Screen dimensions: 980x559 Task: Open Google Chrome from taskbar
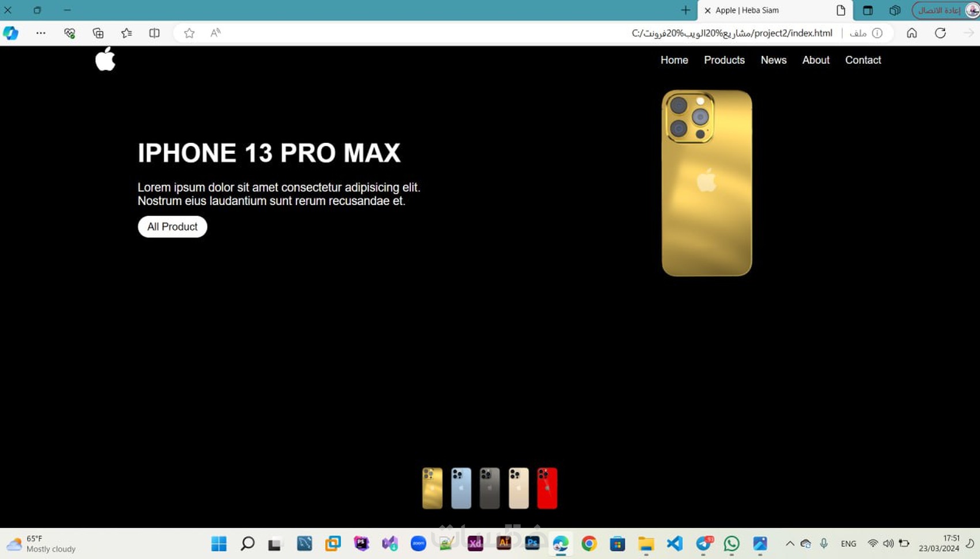(589, 543)
